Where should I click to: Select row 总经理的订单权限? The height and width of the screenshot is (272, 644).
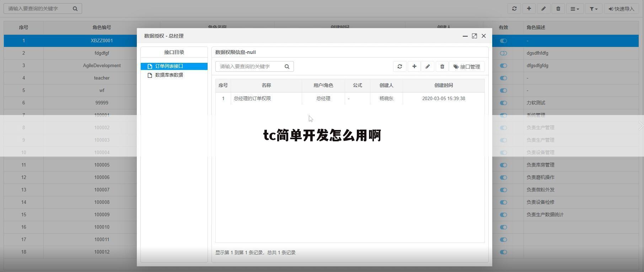click(350, 98)
